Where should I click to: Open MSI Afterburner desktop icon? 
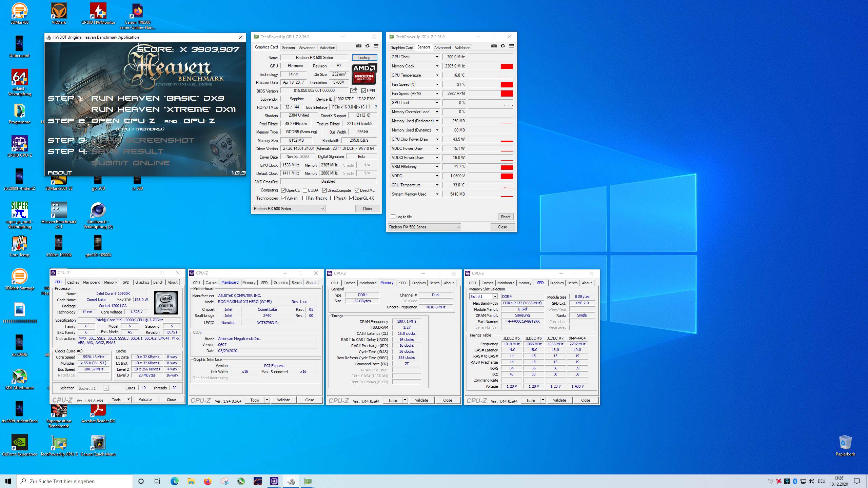[x=19, y=379]
